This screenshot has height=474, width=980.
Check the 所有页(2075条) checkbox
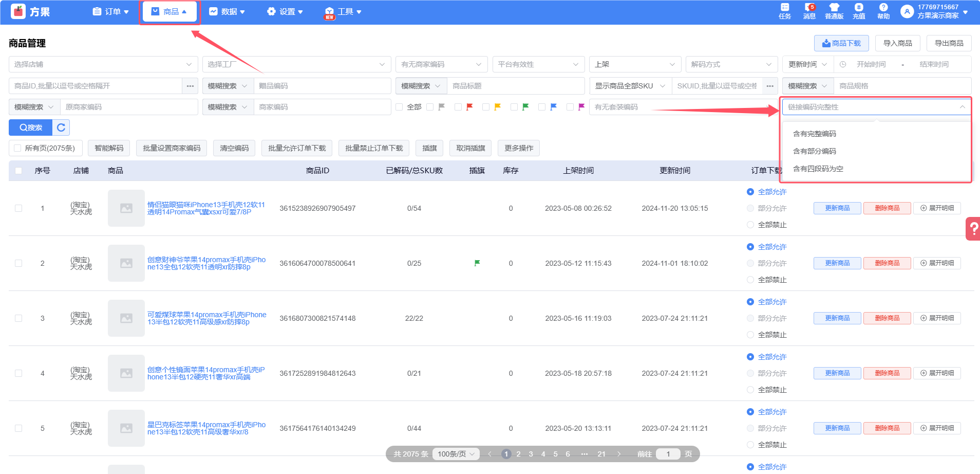pos(18,148)
